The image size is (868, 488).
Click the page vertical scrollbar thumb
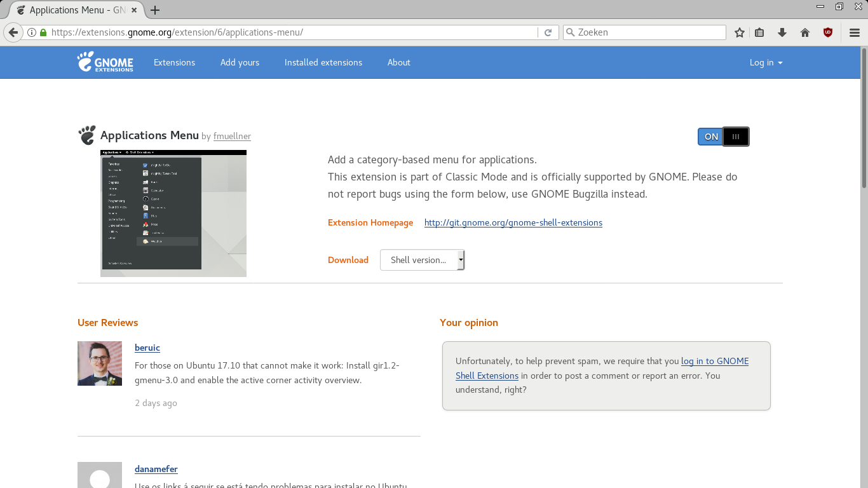[864, 118]
